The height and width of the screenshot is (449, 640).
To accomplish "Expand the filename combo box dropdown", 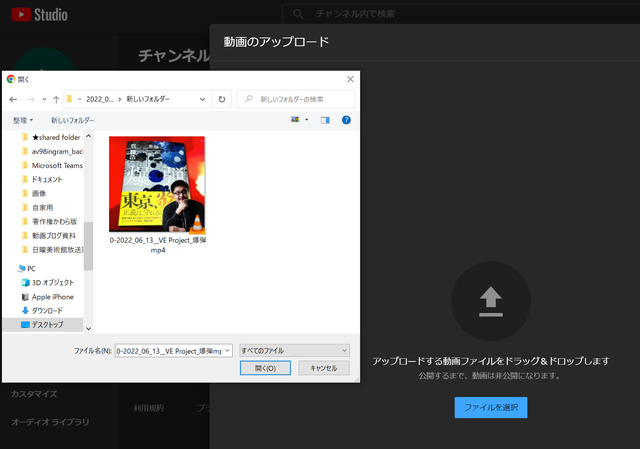I will (228, 351).
